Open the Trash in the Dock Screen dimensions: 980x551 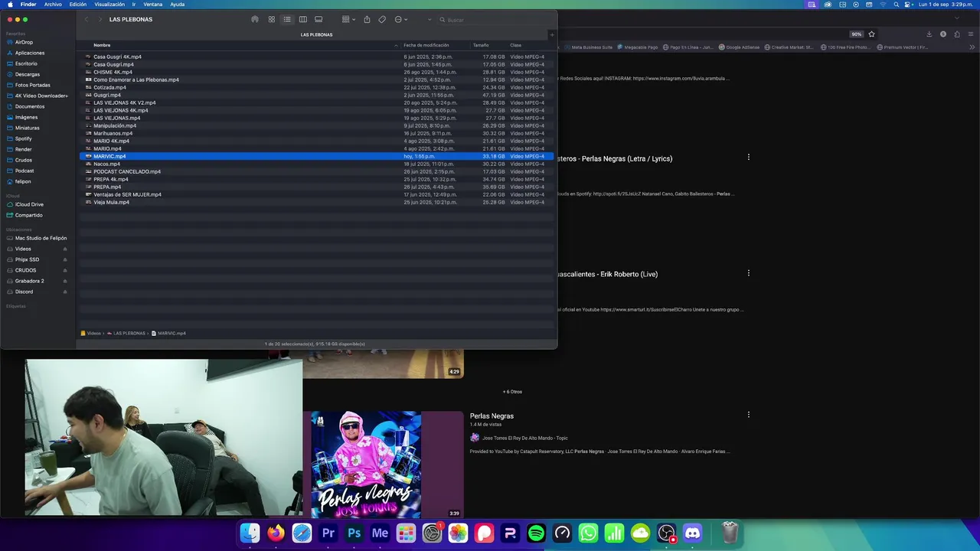point(730,533)
